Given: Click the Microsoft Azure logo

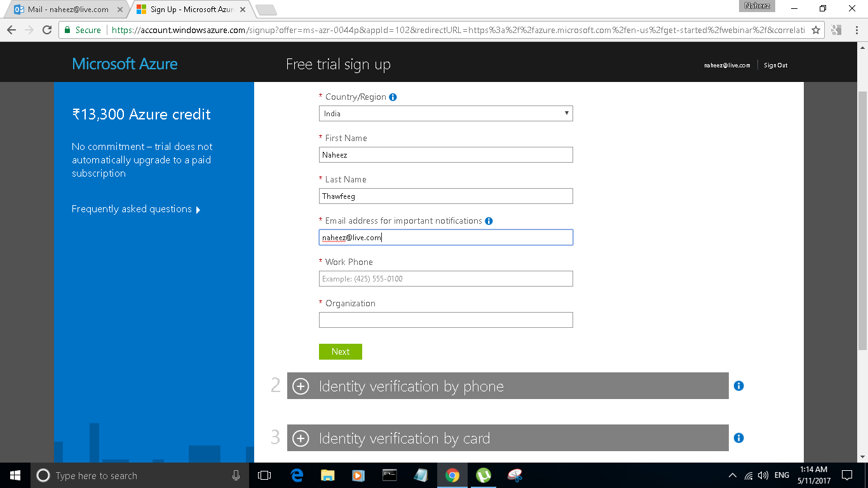Looking at the screenshot, I should [x=125, y=64].
